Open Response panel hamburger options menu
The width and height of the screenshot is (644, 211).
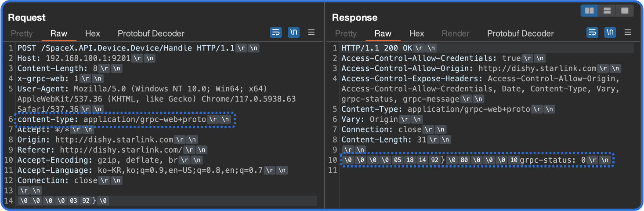coord(628,32)
